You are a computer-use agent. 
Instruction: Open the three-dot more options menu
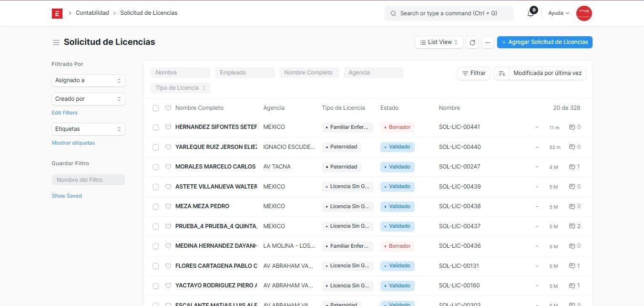[x=487, y=42]
